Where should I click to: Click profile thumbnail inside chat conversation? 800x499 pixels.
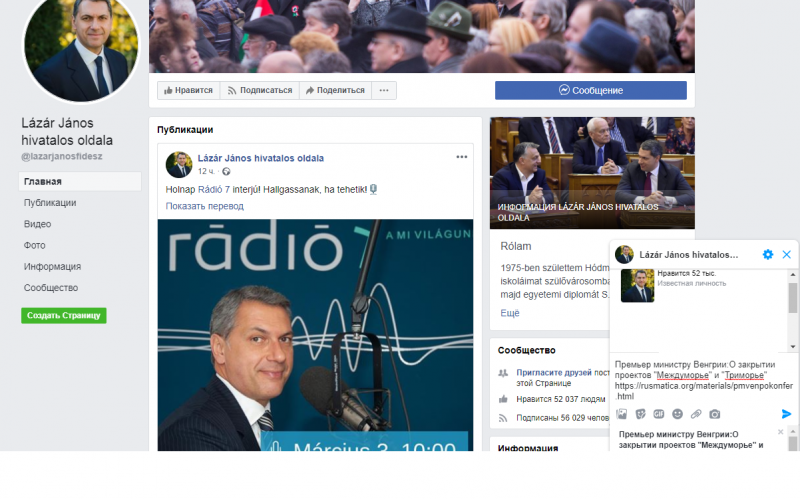click(637, 286)
